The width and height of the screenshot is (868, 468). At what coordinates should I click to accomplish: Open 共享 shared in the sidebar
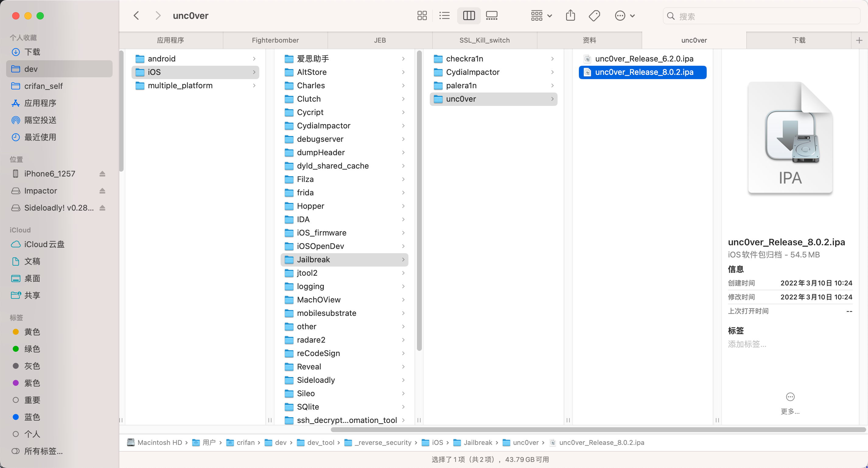(59, 295)
